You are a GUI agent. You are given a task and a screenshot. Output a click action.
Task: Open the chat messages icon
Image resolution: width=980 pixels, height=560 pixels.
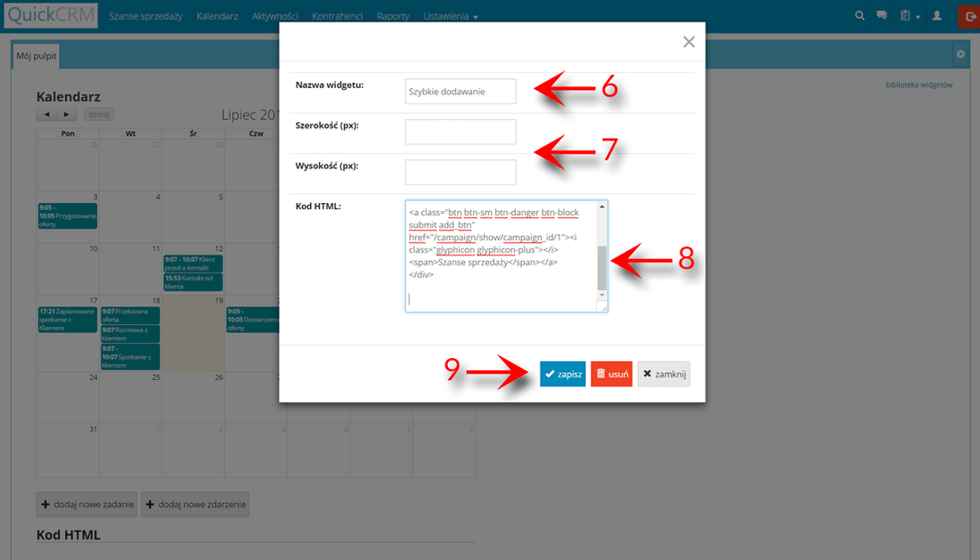882,16
